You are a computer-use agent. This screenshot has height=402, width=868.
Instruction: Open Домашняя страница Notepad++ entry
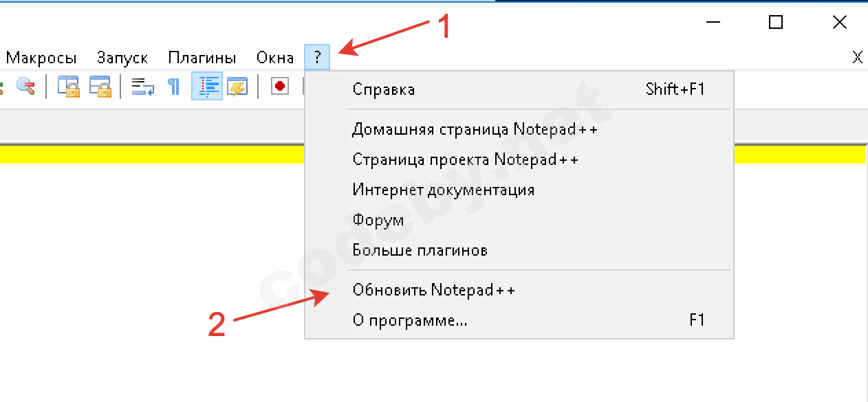[x=519, y=129]
